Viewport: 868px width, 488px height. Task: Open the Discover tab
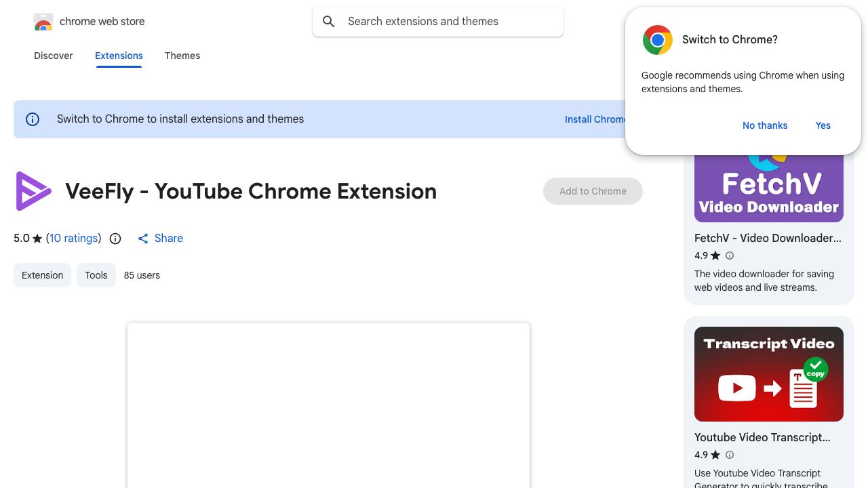54,56
